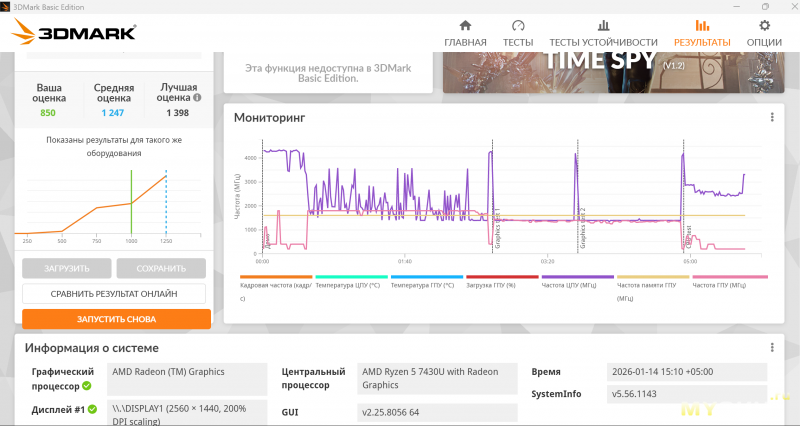800x426 pixels.
Task: Open the Главная home tab
Action: pos(465,33)
